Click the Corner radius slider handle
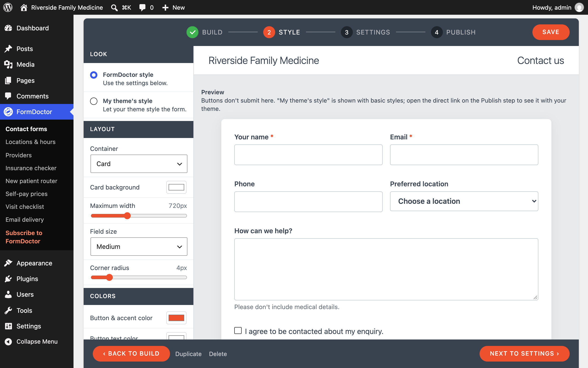This screenshot has height=368, width=588. pos(110,277)
